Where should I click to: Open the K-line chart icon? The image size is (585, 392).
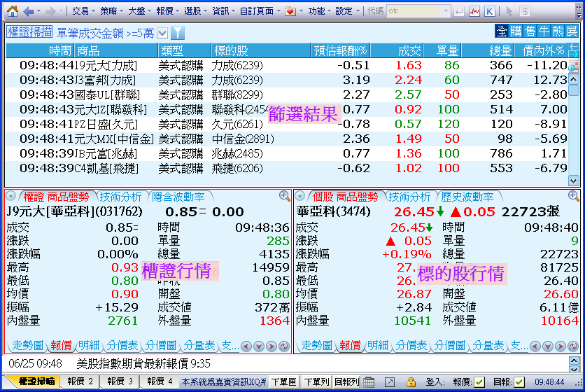point(490,11)
